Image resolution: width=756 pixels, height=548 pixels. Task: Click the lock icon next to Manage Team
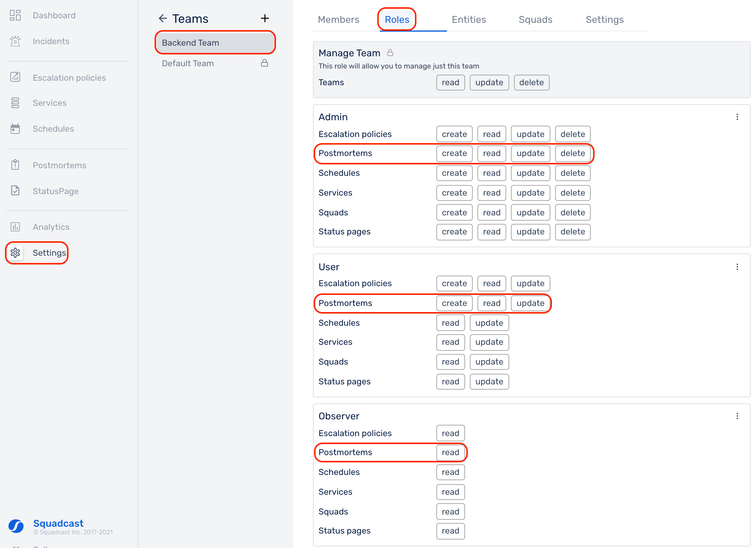pos(390,53)
